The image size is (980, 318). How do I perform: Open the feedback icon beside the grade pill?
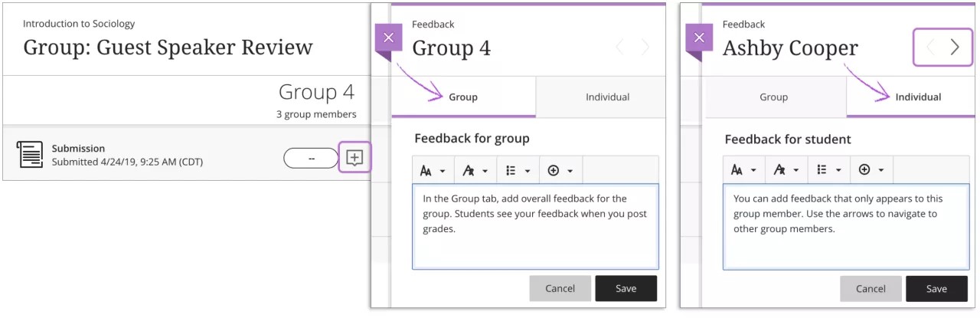click(x=354, y=158)
